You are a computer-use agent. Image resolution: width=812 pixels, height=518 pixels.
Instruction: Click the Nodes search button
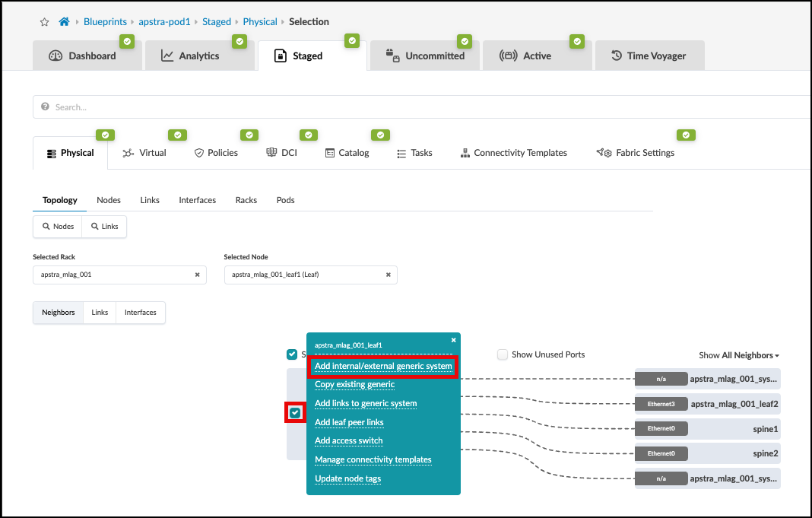(x=58, y=227)
